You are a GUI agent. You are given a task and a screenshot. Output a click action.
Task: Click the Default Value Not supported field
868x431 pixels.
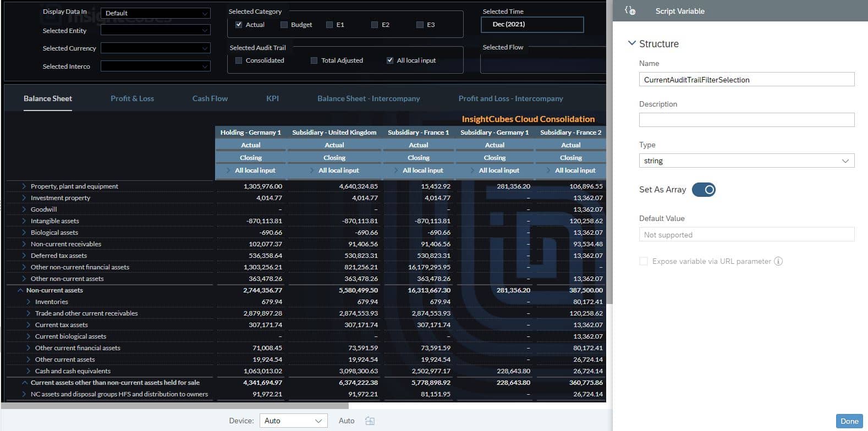746,235
